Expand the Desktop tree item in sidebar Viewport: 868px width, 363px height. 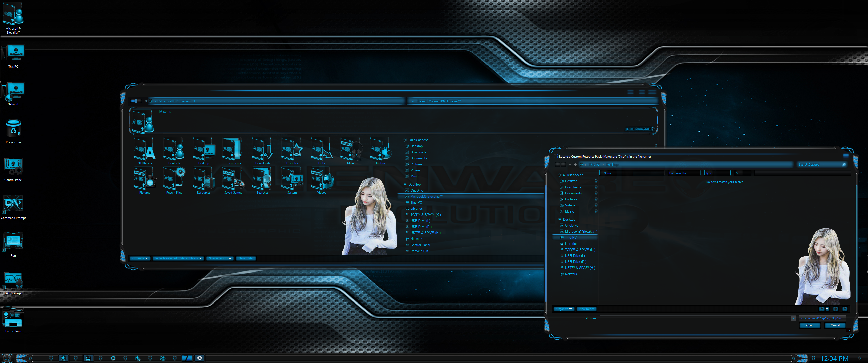tap(405, 184)
